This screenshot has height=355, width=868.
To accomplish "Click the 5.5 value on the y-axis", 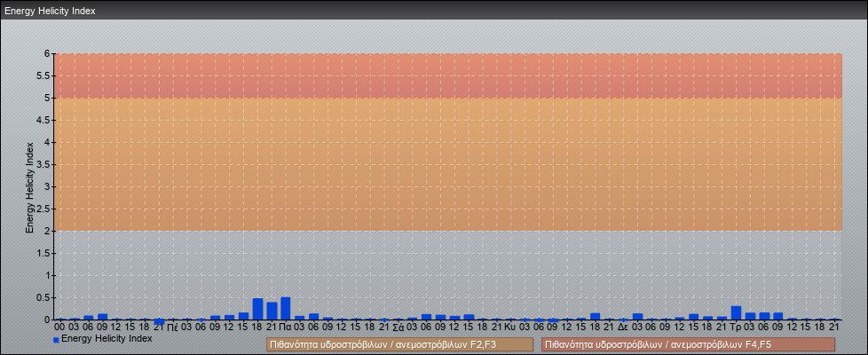I will point(43,75).
